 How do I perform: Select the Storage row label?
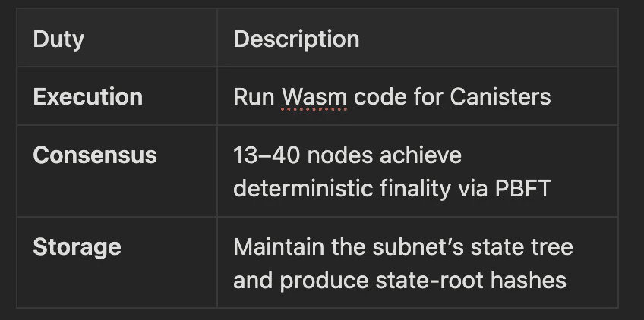pyautogui.click(x=77, y=247)
